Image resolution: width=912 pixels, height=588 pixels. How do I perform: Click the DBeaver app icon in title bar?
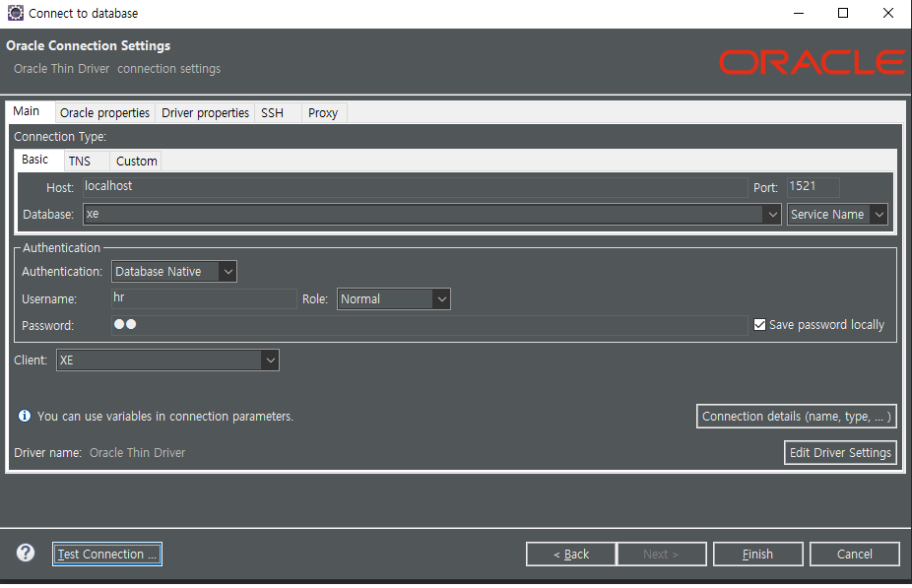point(15,13)
